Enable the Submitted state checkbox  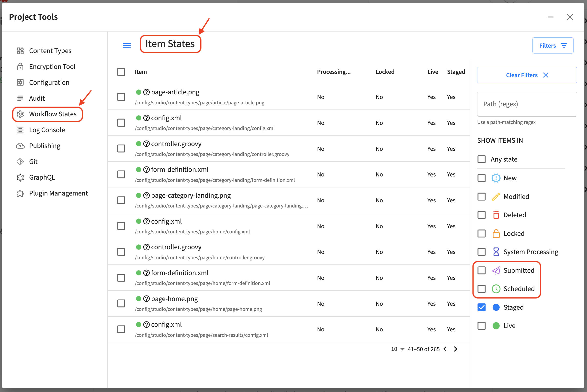tap(482, 270)
